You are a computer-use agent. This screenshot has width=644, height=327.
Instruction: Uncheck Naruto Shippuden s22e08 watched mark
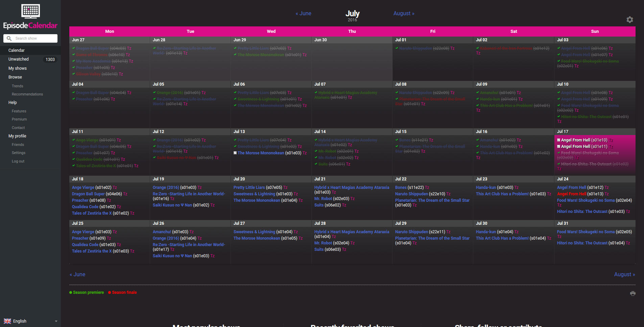coord(397,48)
